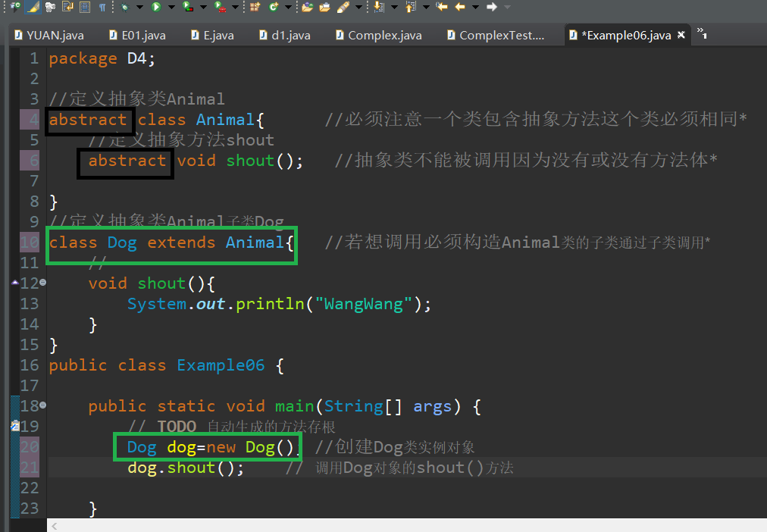Toggle Mark Occurrences highlighter icon
Viewport: 767px width, 532px height.
click(x=33, y=7)
